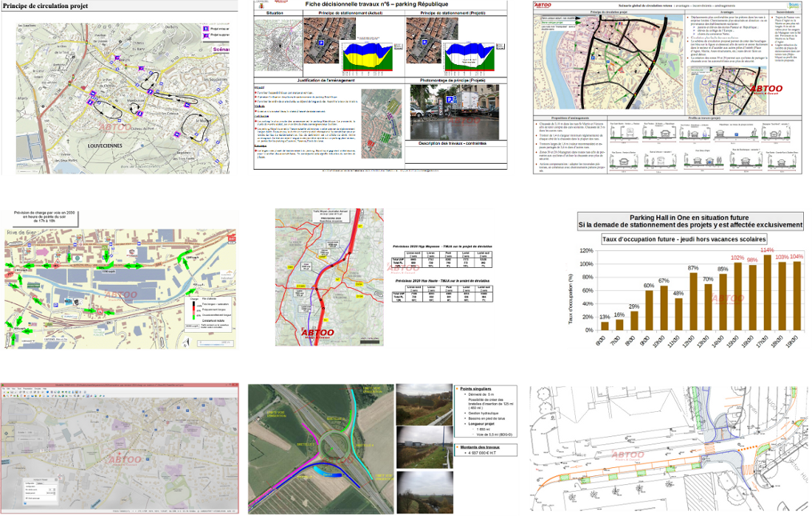The width and height of the screenshot is (812, 516).
Task: Click the second numeric field in the GIS dialog
Action: 50,493
